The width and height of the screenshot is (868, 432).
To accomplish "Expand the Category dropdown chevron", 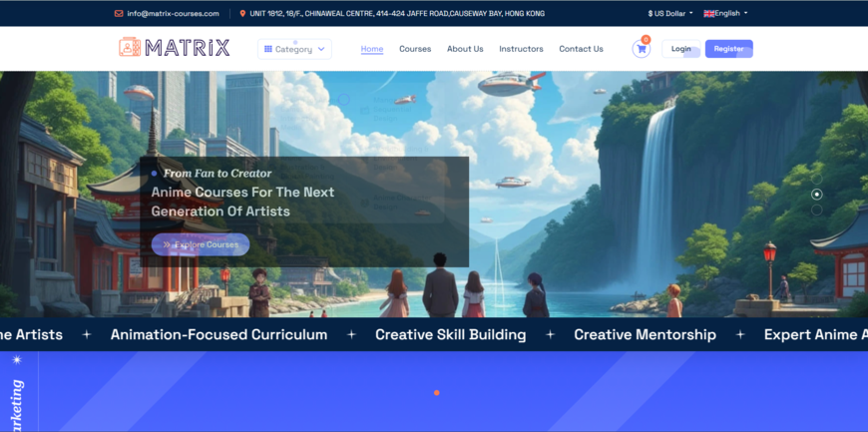I will (320, 49).
